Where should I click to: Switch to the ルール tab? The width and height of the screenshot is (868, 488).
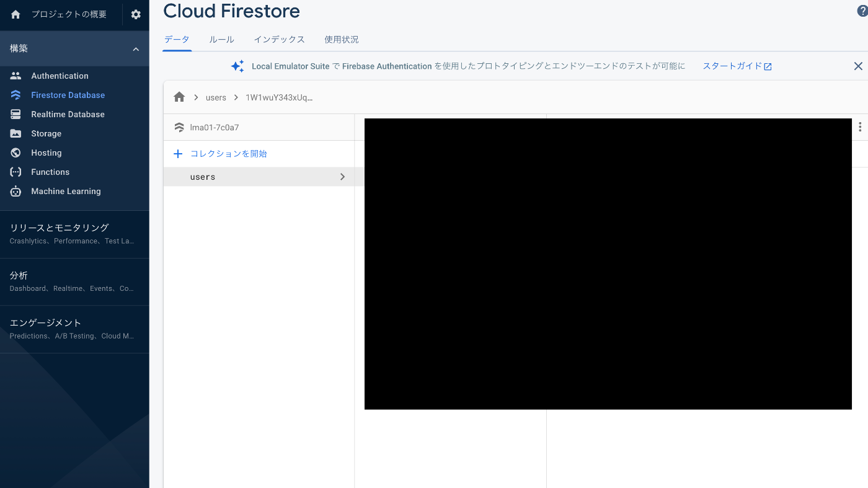coord(221,39)
